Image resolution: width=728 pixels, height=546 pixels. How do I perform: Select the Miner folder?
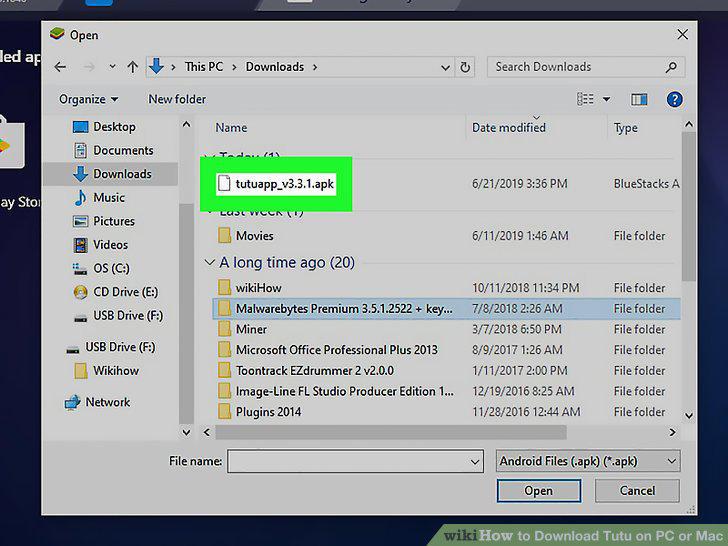(x=251, y=330)
